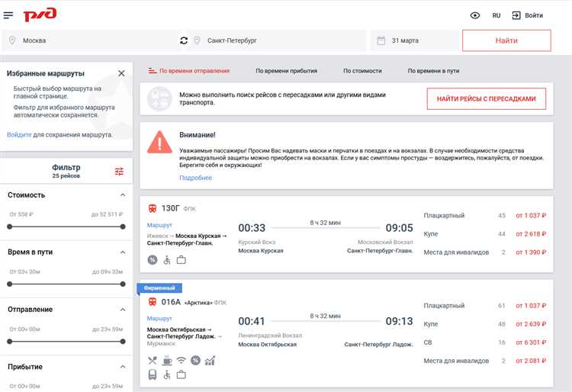Screen dimensions: 572x392
Task: Click the Время в пути minimum slider handle
Action: click(10, 284)
